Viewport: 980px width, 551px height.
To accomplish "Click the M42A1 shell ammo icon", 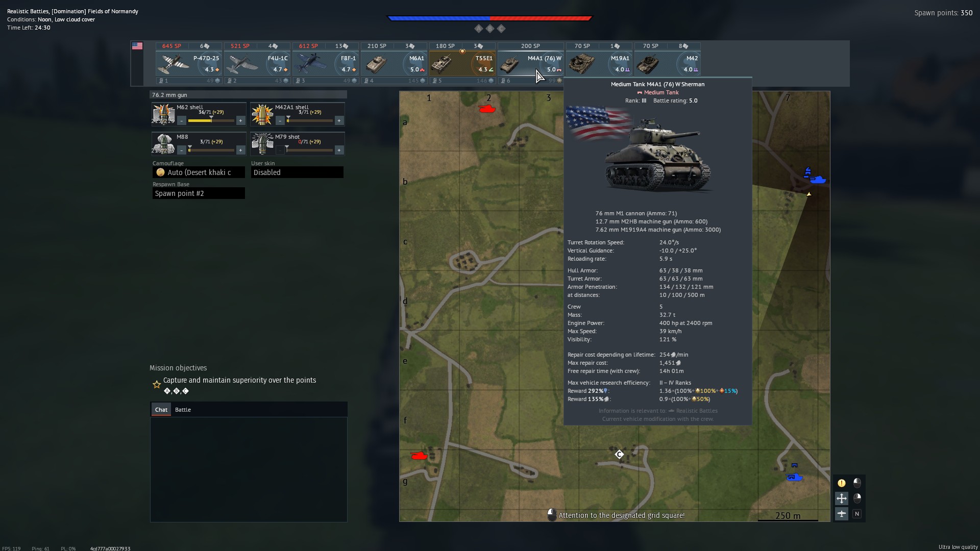I will pyautogui.click(x=262, y=114).
